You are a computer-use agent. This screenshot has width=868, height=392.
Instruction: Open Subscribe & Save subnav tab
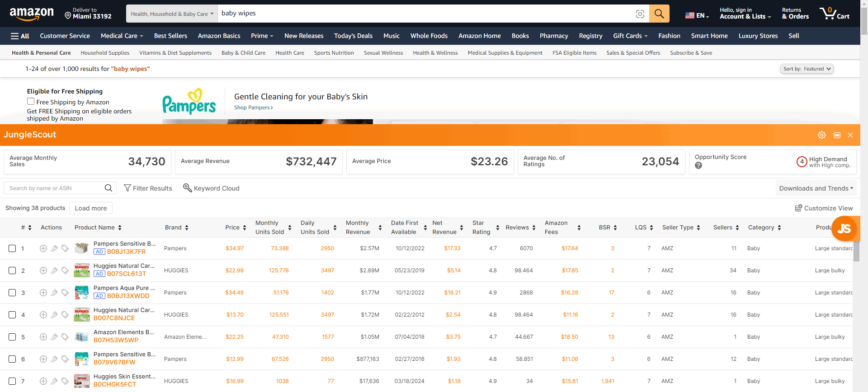pyautogui.click(x=691, y=53)
